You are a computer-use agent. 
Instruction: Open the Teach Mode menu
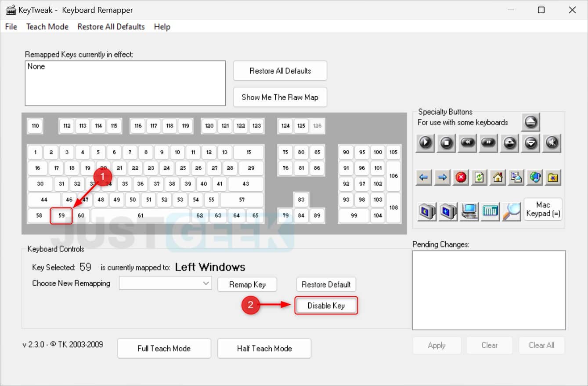click(x=47, y=27)
